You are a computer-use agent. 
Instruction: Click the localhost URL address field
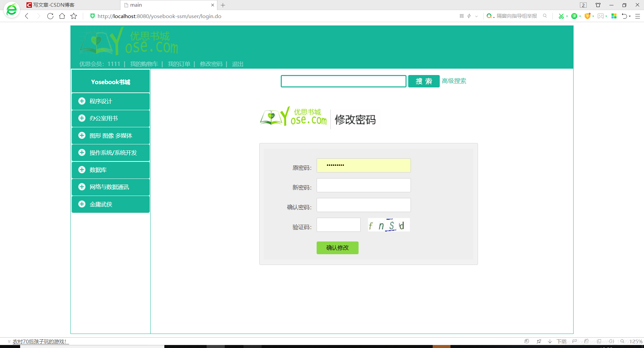click(x=159, y=16)
